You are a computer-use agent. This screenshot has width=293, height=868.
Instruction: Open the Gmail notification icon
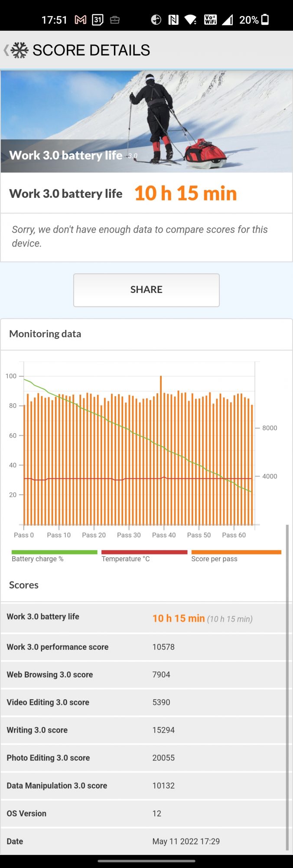click(81, 20)
